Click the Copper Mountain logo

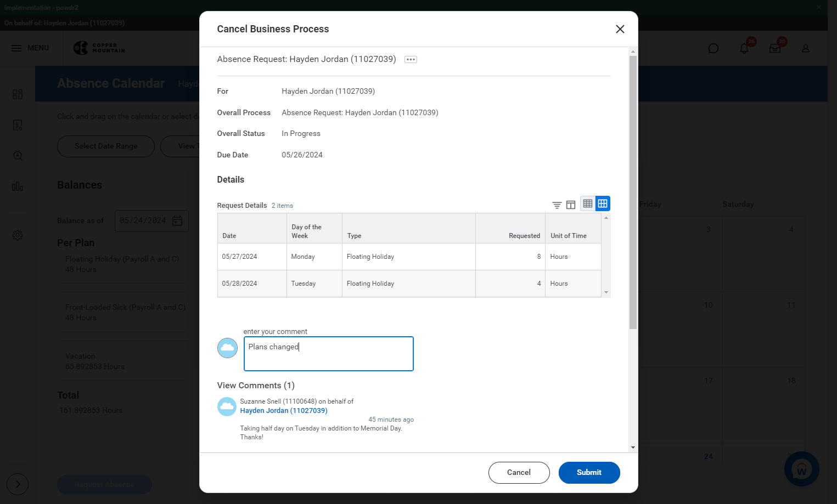coord(99,48)
